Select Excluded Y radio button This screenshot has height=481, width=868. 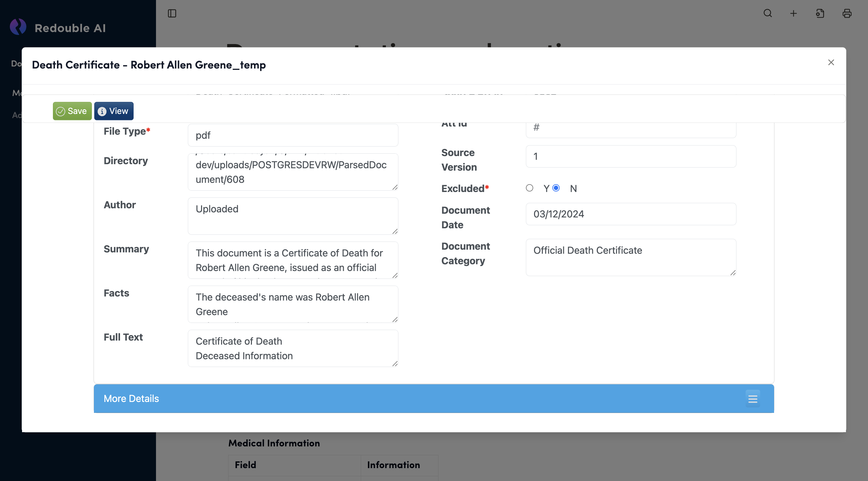tap(529, 188)
